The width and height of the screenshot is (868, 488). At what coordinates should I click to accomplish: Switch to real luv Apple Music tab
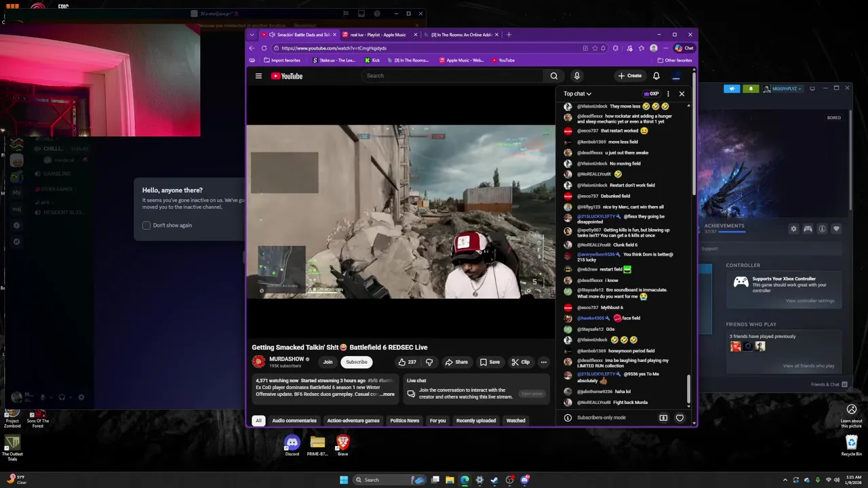pyautogui.click(x=378, y=35)
